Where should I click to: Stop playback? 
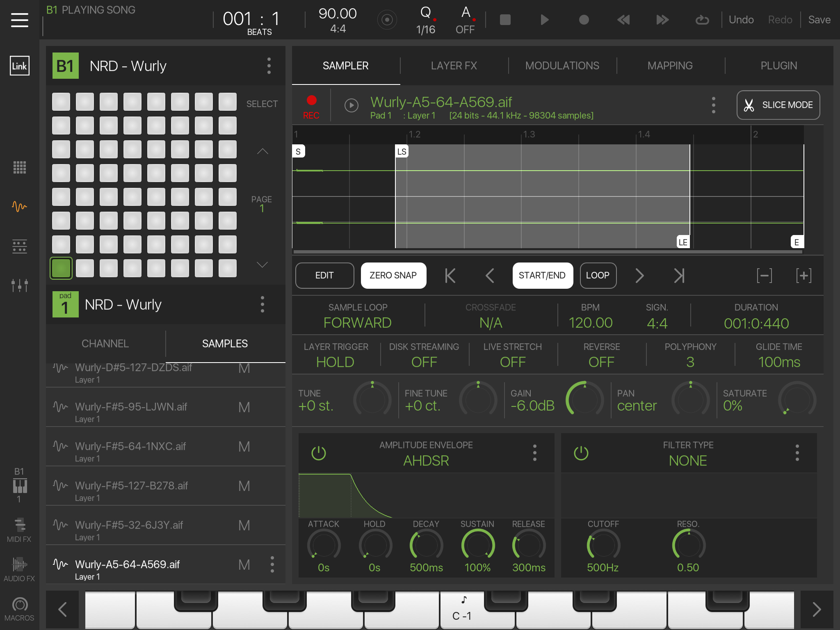click(x=505, y=20)
